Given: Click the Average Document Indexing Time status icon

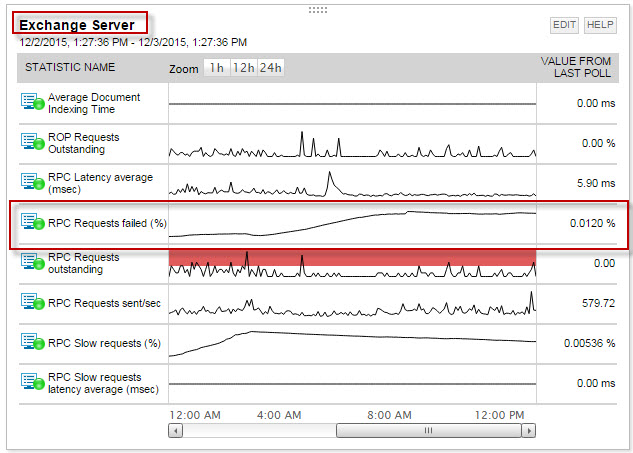Looking at the screenshot, I should pyautogui.click(x=32, y=102).
